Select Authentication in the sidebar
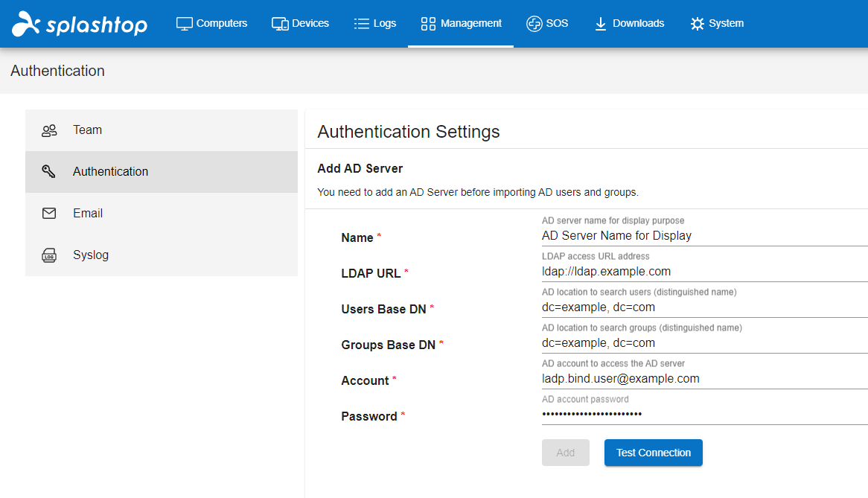 pos(162,172)
